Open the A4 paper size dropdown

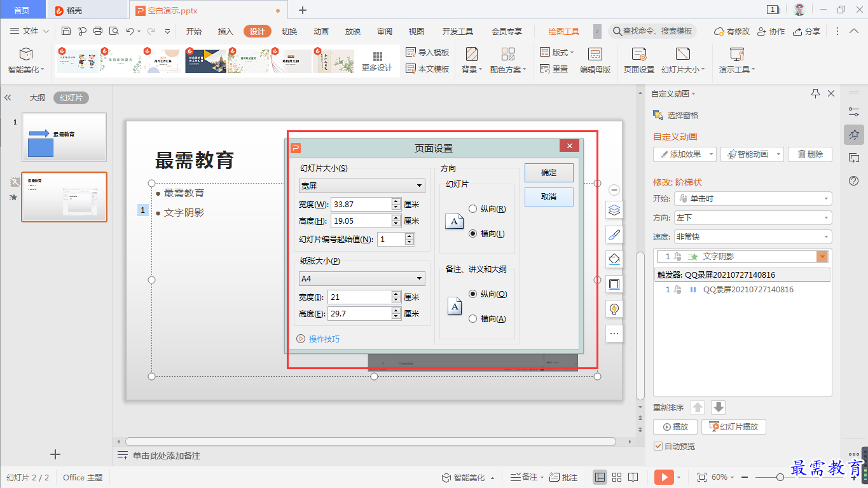coord(362,278)
